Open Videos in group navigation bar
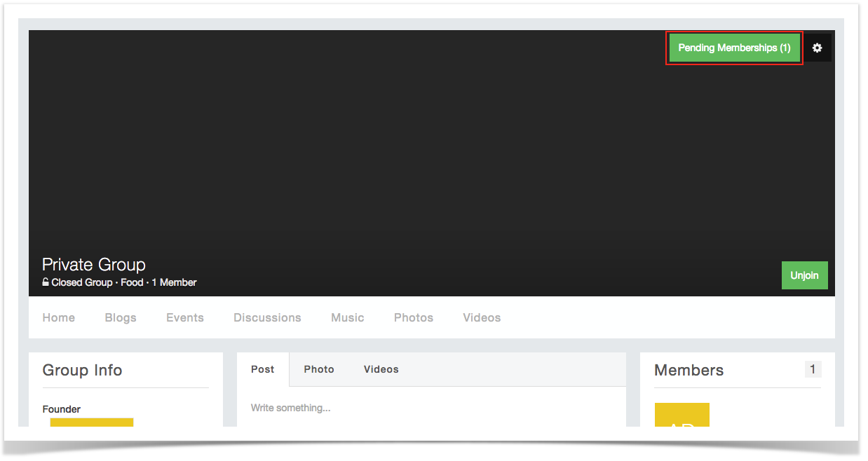Image resolution: width=868 pixels, height=461 pixels. click(482, 317)
